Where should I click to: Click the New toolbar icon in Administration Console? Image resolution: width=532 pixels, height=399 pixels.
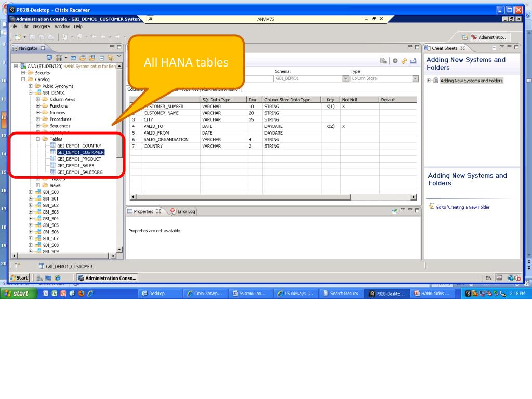tap(17, 37)
